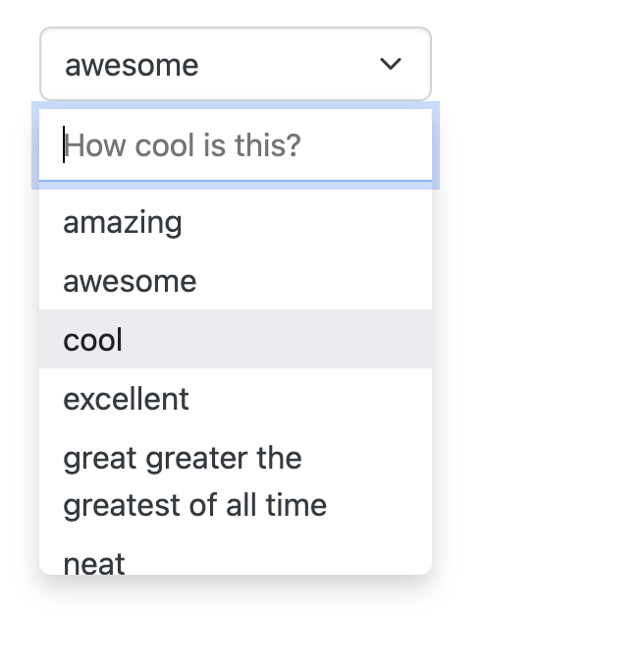
Task: Pick the highlighted 'cool' option
Action: (235, 339)
